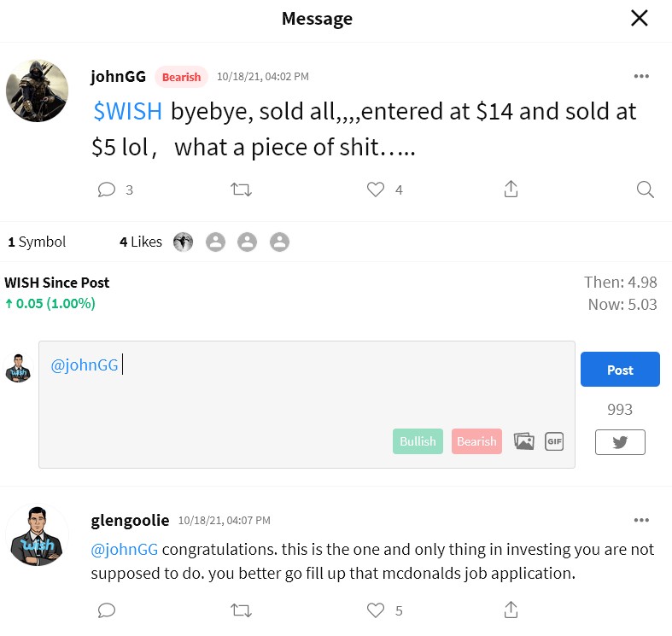Reshare johnGG's post with the retweet icon
672x636 pixels.
241,190
